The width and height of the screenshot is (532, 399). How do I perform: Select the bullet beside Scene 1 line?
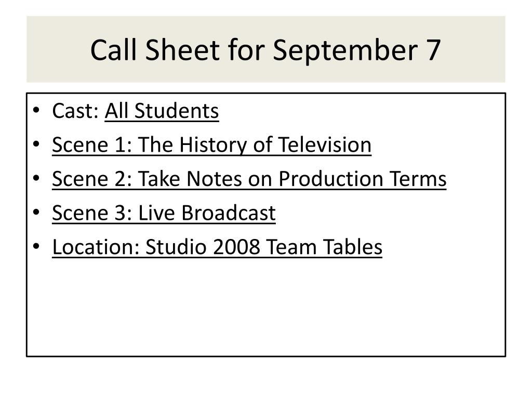(x=36, y=144)
